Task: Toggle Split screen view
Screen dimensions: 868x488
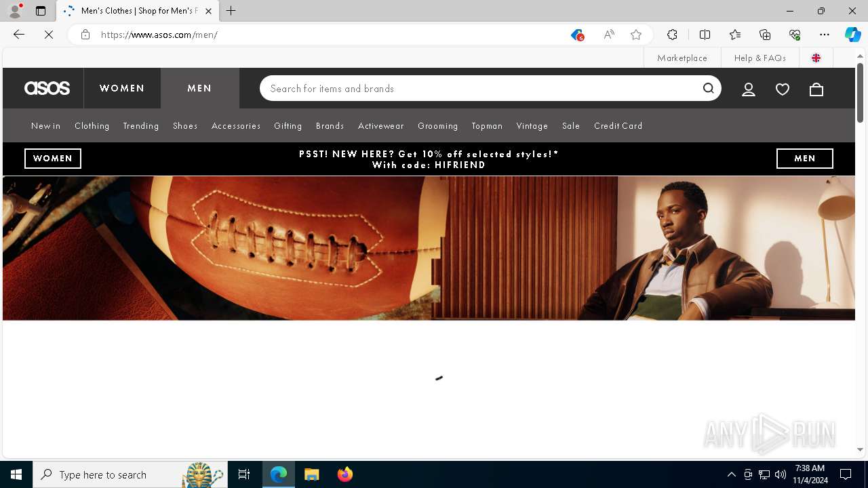Action: click(705, 35)
